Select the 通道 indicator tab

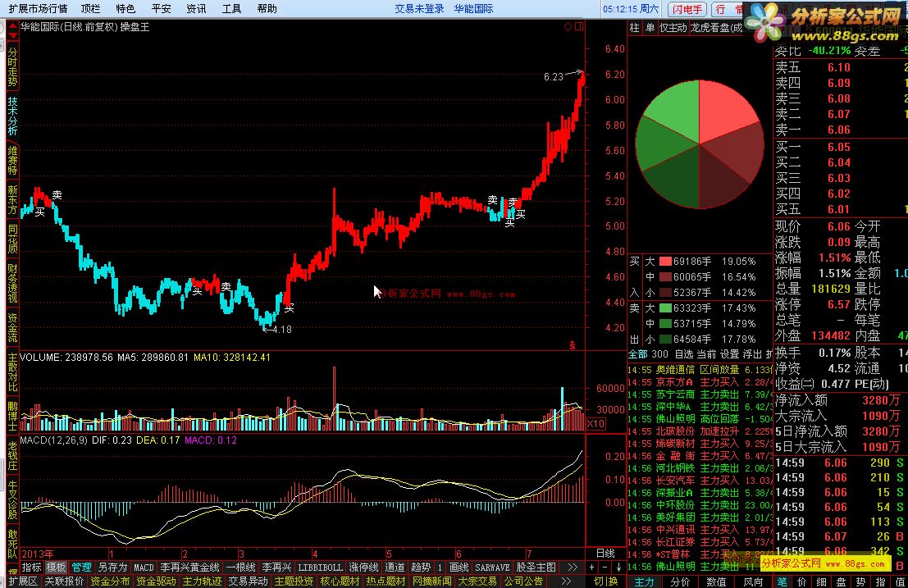pyautogui.click(x=395, y=567)
